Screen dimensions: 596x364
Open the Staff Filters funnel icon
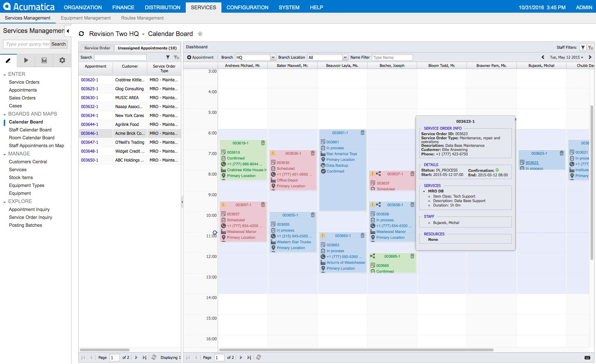click(583, 47)
